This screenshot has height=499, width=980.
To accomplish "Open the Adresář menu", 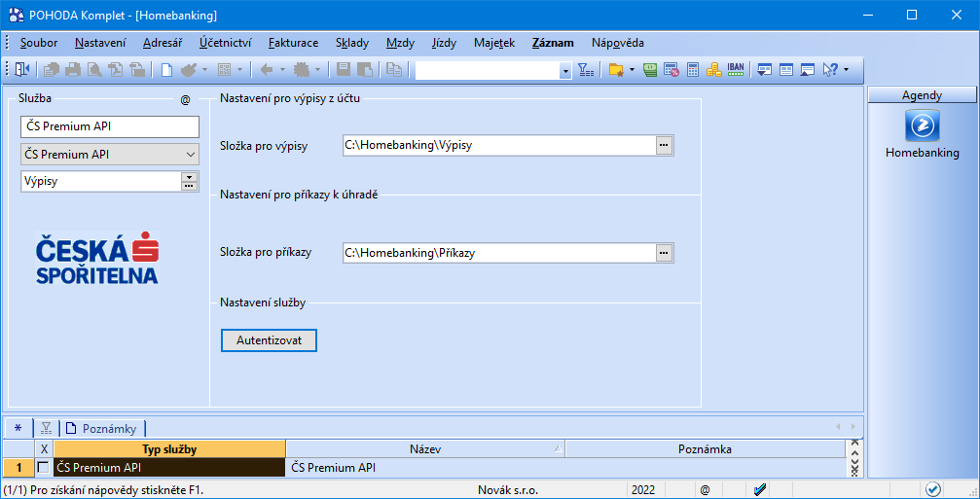I will 163,43.
